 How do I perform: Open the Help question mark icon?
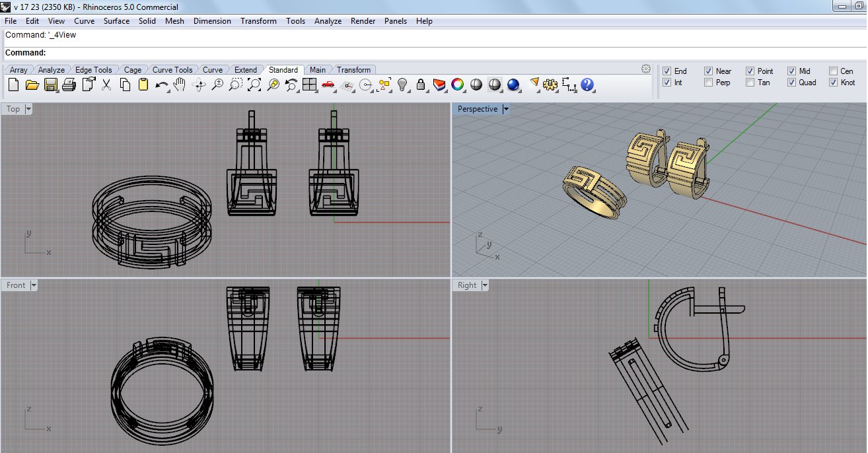pos(587,85)
